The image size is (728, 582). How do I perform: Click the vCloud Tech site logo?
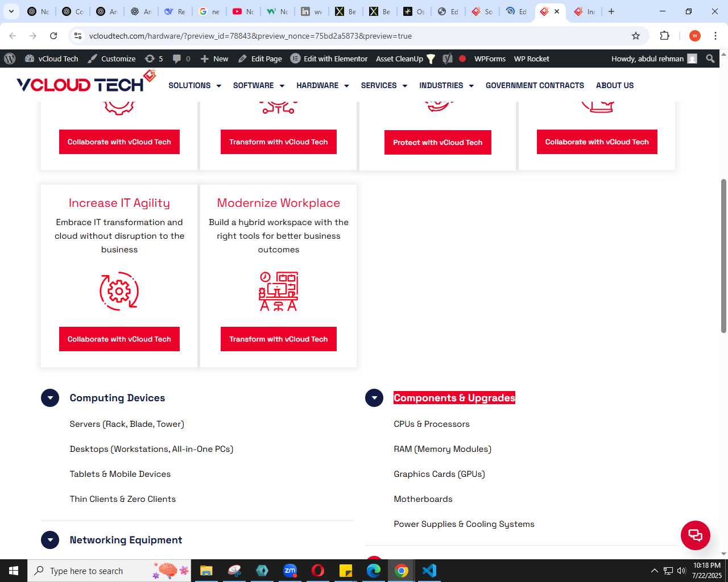click(86, 82)
